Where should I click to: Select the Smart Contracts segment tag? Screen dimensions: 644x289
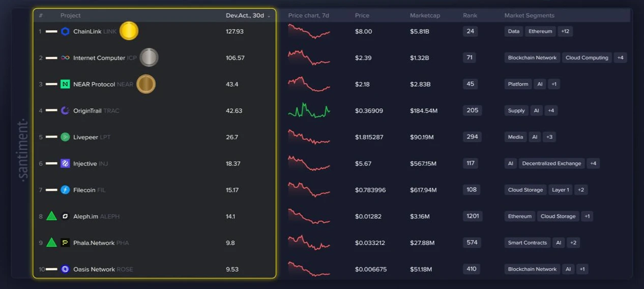(x=528, y=243)
